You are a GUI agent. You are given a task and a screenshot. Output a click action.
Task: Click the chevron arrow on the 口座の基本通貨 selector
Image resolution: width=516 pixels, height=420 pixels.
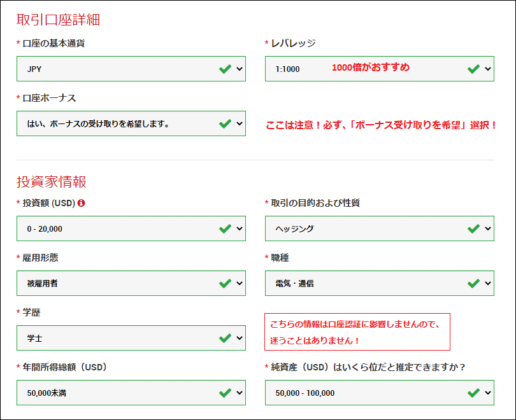click(238, 68)
